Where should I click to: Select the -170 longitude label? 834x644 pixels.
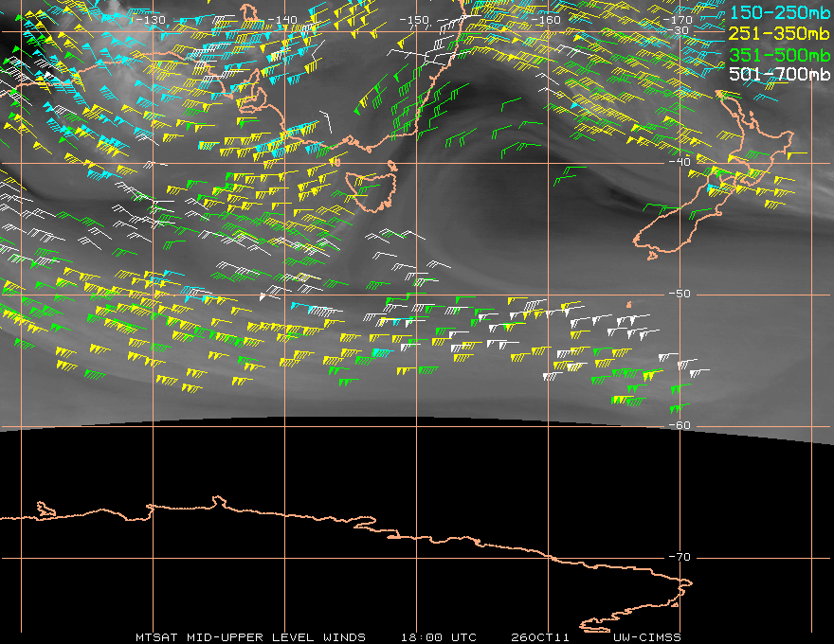coord(676,20)
